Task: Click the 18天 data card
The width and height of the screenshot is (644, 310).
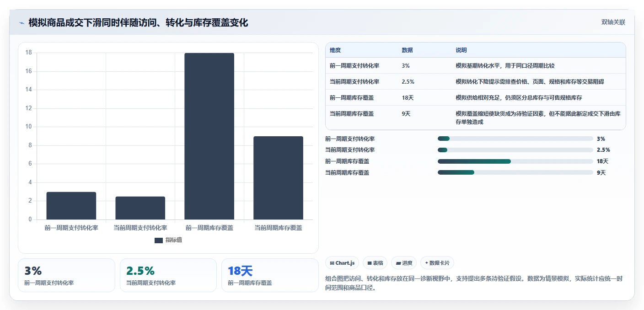Action: click(x=270, y=275)
